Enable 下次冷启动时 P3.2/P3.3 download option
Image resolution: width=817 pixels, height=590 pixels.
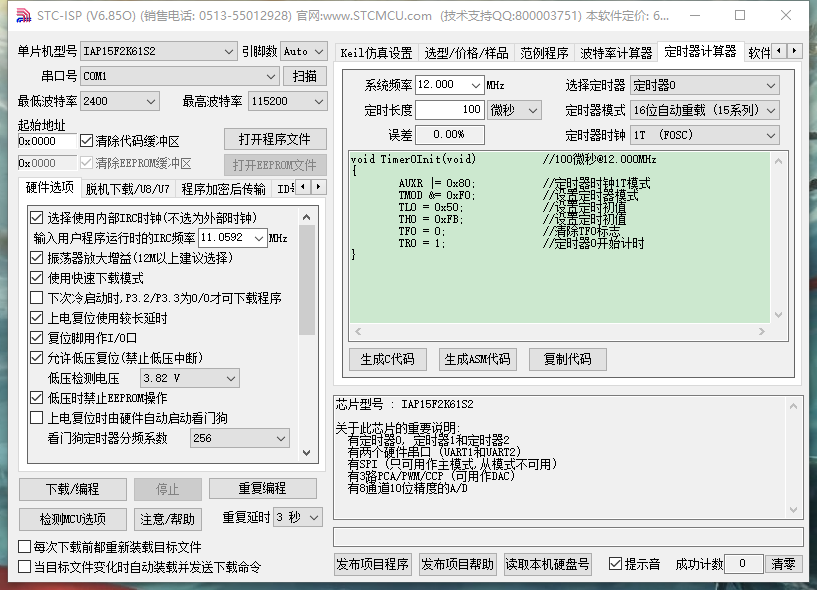point(36,298)
